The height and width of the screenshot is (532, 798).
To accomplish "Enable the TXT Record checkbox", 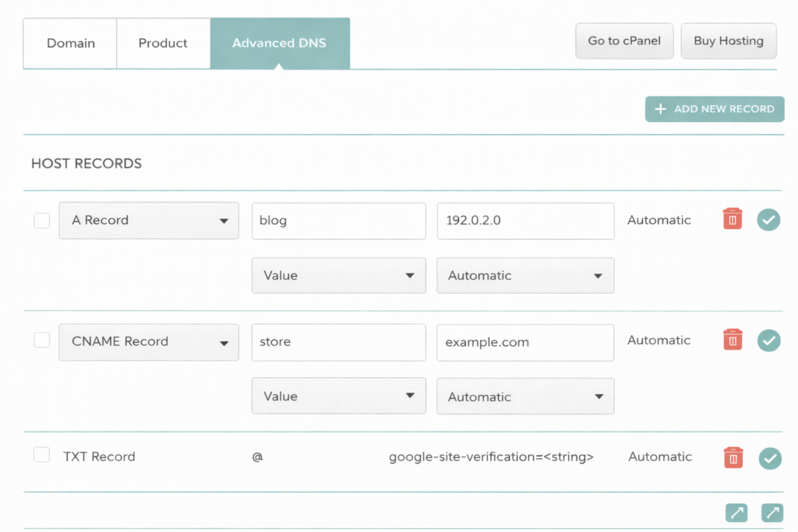I will pos(41,455).
